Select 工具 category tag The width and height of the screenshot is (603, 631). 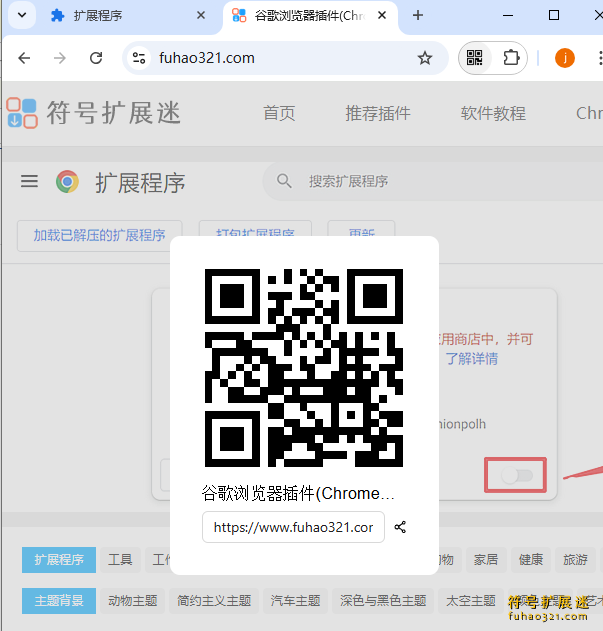tap(120, 560)
